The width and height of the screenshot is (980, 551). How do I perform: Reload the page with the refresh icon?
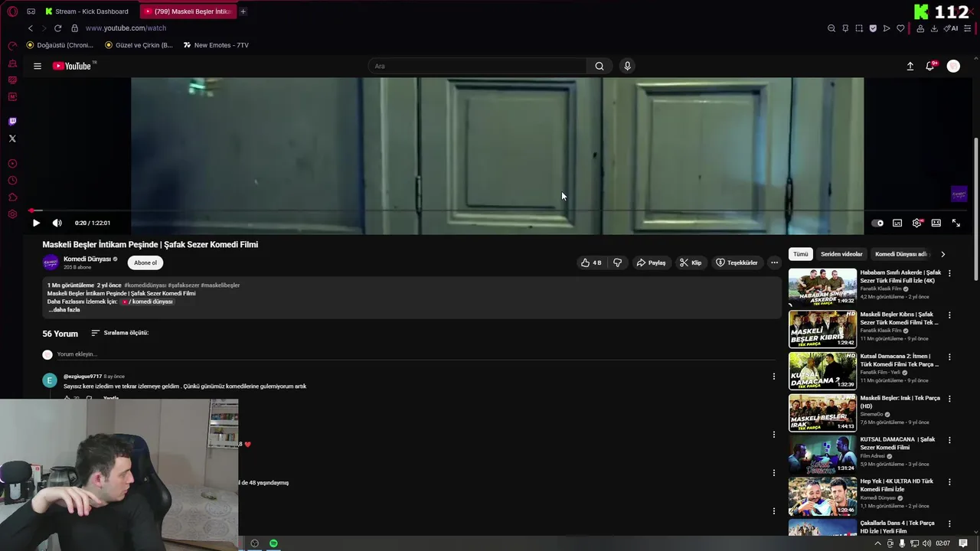57,28
